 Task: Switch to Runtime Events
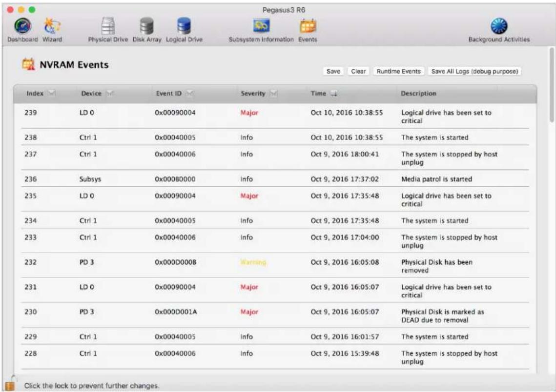click(398, 71)
